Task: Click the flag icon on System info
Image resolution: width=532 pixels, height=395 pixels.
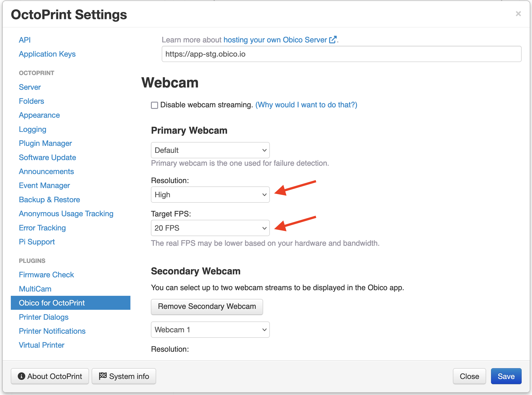Action: click(103, 376)
